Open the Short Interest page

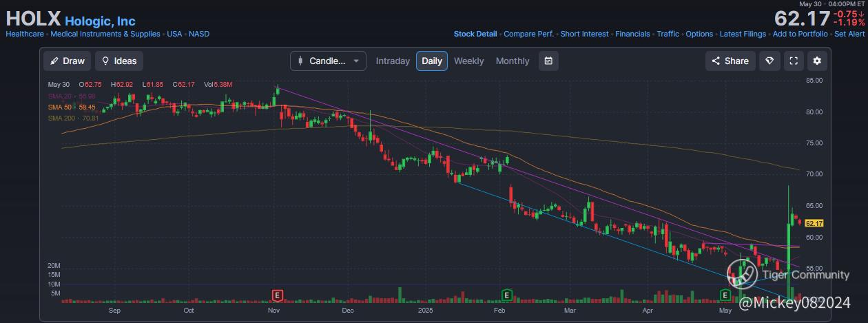tap(585, 34)
